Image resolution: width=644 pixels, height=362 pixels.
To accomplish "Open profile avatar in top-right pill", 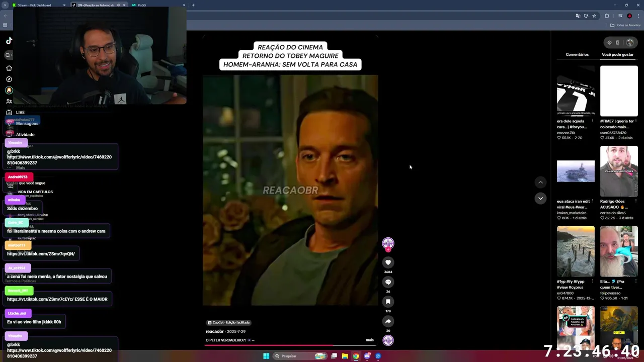I will pos(630,42).
